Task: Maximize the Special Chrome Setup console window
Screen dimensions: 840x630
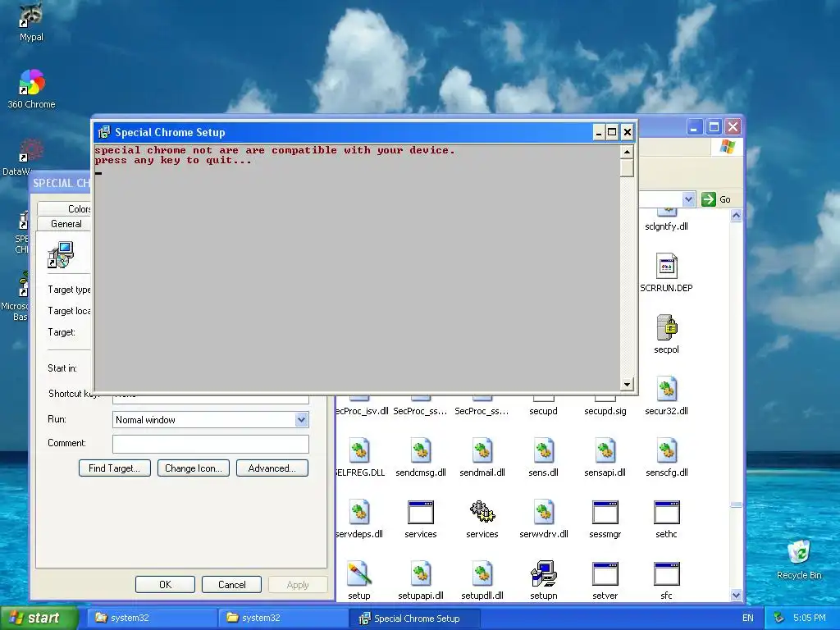Action: (x=612, y=132)
